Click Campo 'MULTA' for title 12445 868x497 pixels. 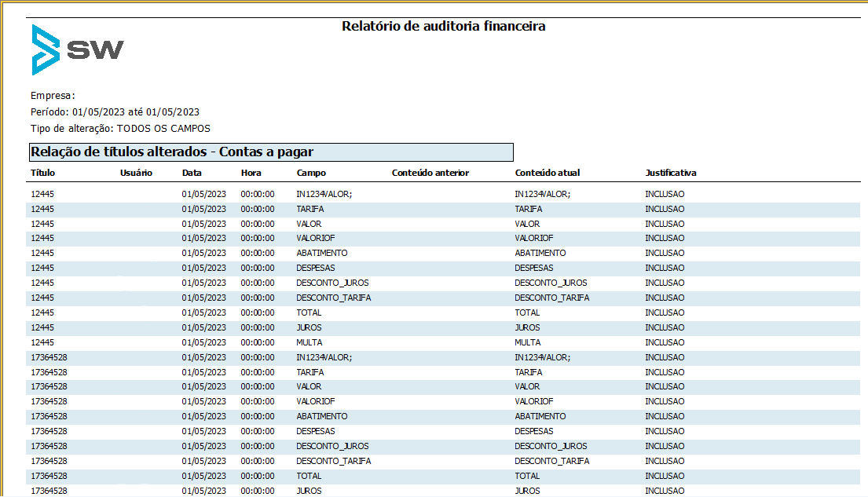[309, 342]
